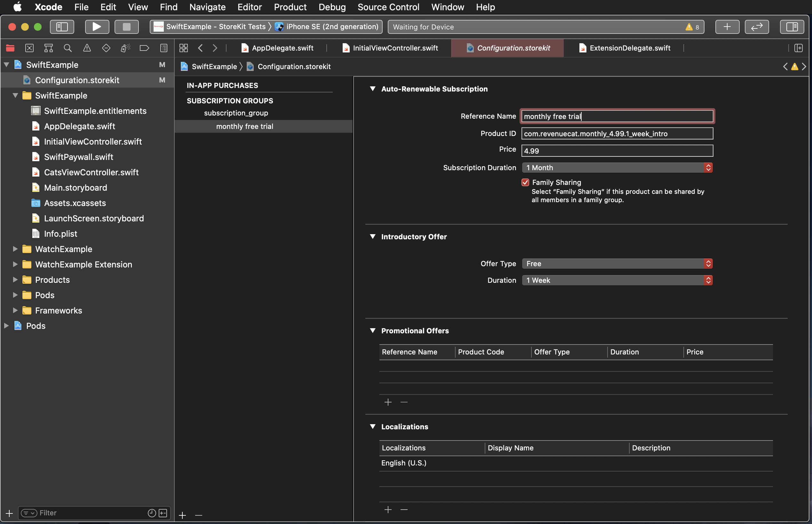Open the Product menu
This screenshot has height=524, width=812.
pos(290,7)
